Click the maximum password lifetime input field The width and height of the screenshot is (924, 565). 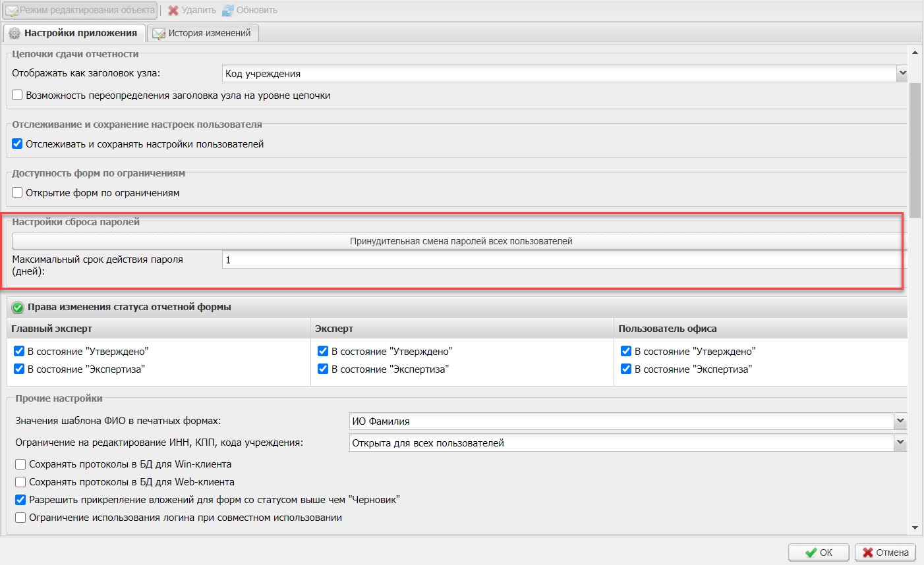(x=560, y=260)
